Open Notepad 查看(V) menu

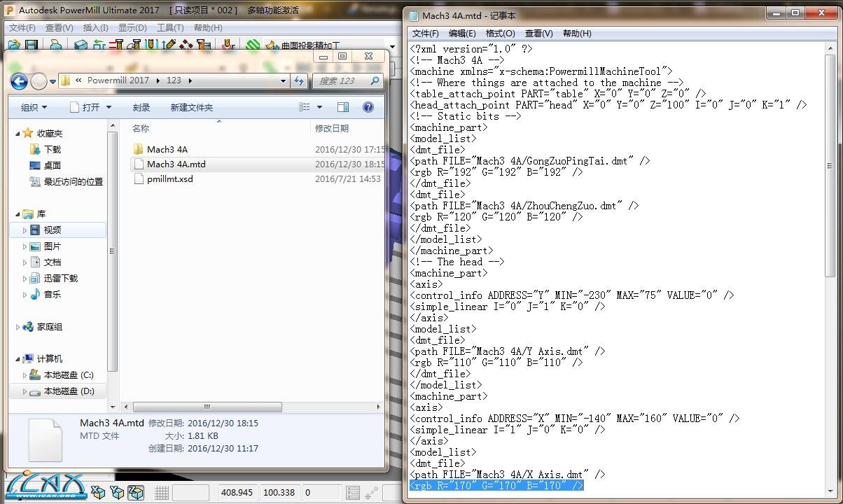tap(538, 34)
